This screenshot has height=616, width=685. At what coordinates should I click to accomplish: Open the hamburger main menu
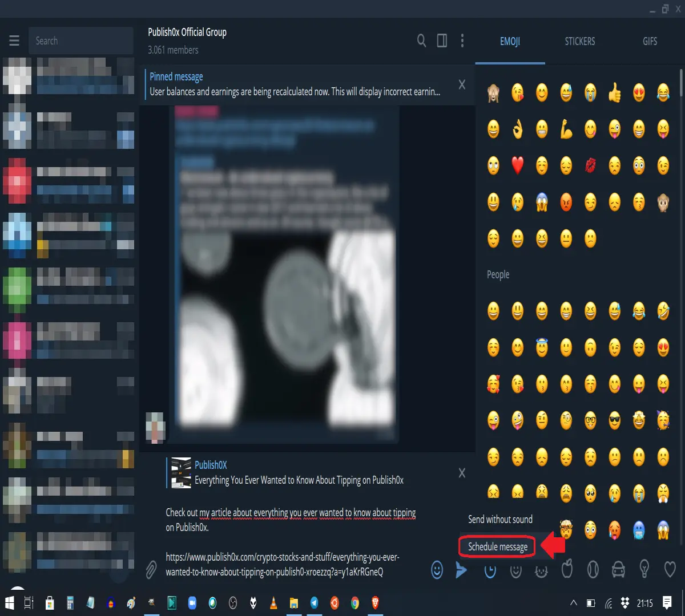(14, 40)
